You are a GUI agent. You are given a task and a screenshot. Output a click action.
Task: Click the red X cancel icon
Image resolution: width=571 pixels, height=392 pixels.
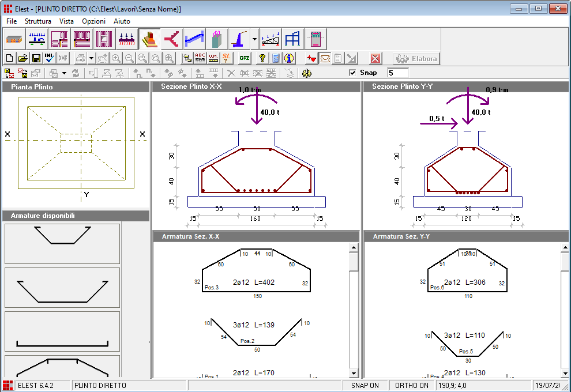(x=375, y=58)
